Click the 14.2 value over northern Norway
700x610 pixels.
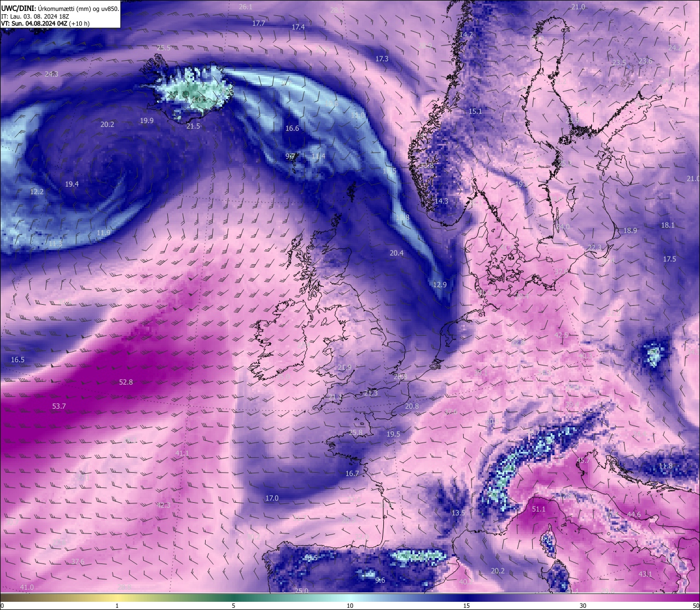point(466,34)
